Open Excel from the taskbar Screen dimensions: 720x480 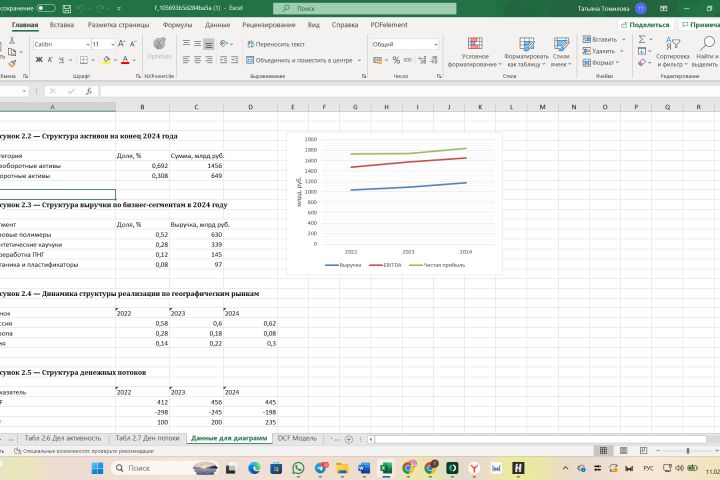coord(386,468)
